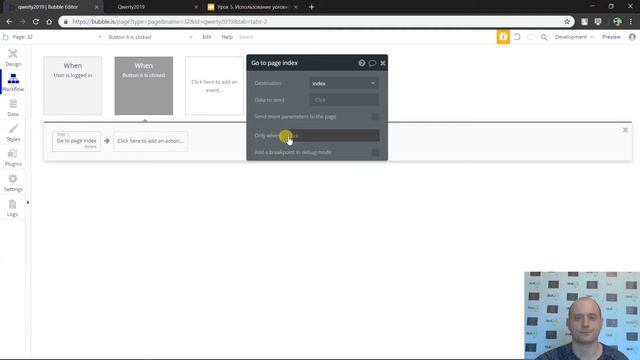Select the User is logged in event
Image resolution: width=640 pixels, height=360 pixels.
coord(73,86)
